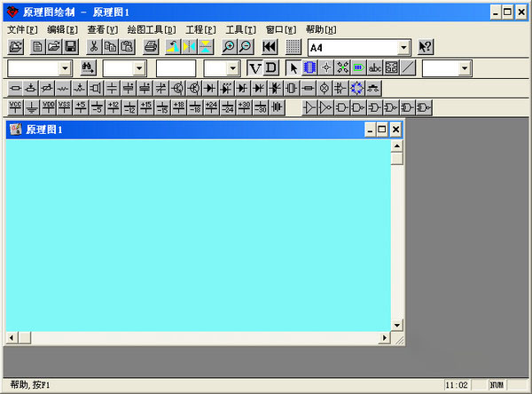Click the Cut scissors icon

point(93,47)
